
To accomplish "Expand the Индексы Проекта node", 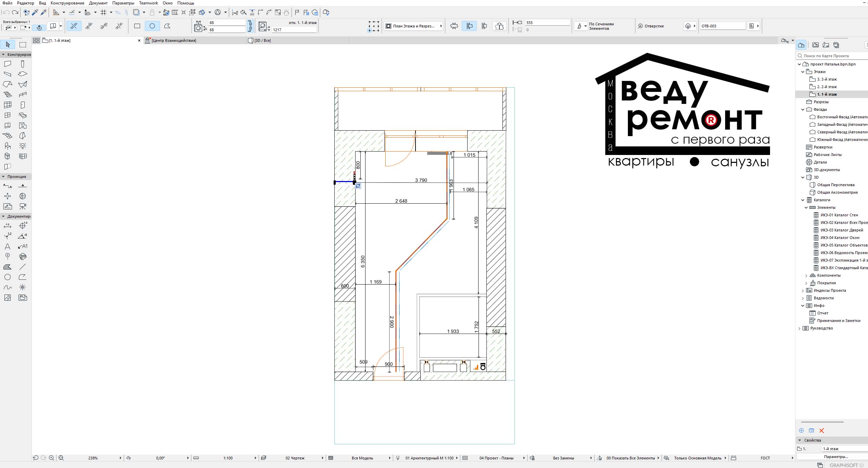I will (x=803, y=291).
